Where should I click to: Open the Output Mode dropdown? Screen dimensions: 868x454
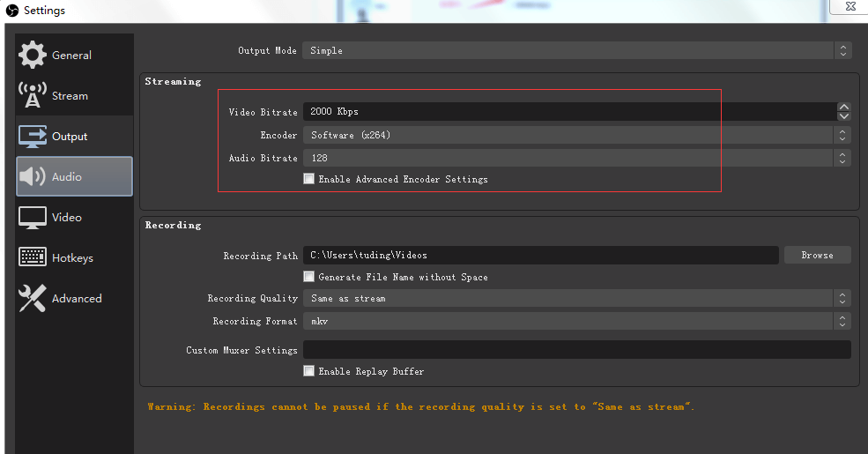click(577, 50)
